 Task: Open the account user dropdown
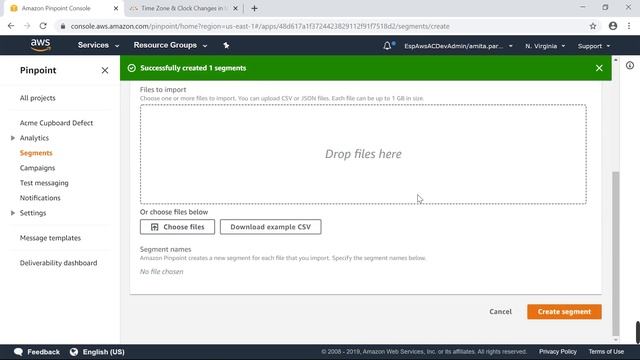click(x=458, y=46)
